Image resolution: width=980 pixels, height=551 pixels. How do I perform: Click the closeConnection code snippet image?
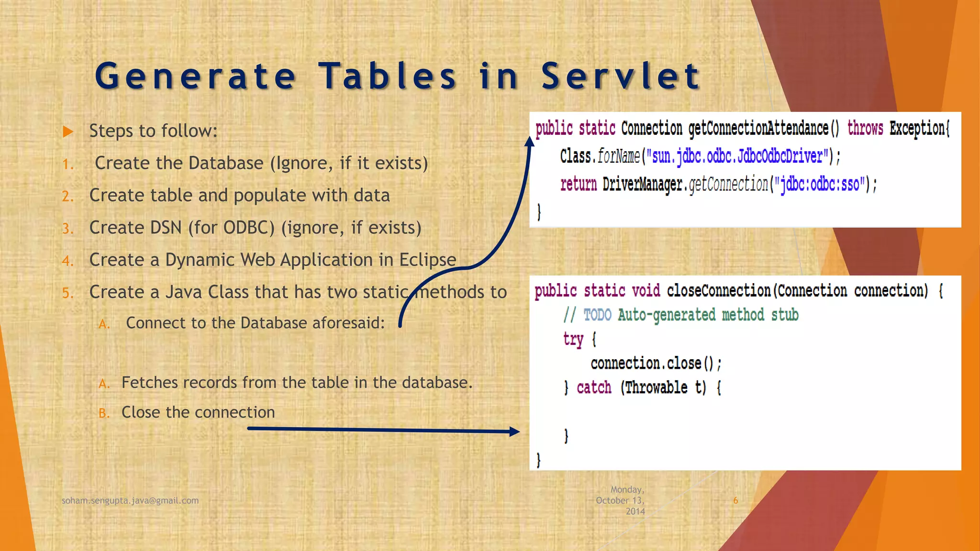click(x=745, y=373)
